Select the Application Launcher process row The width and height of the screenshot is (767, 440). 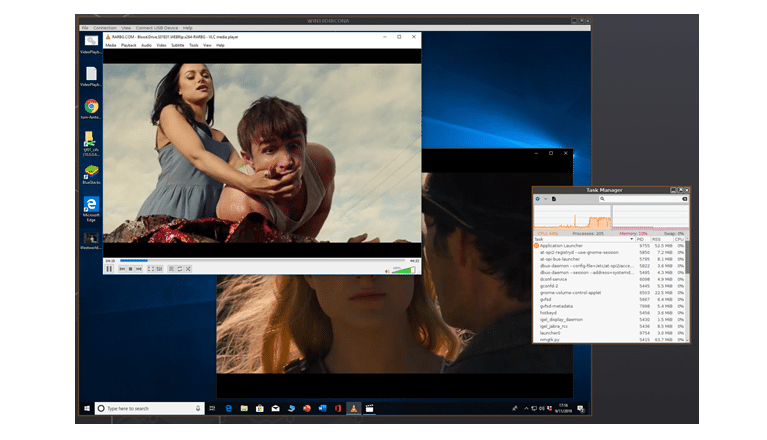(609, 246)
